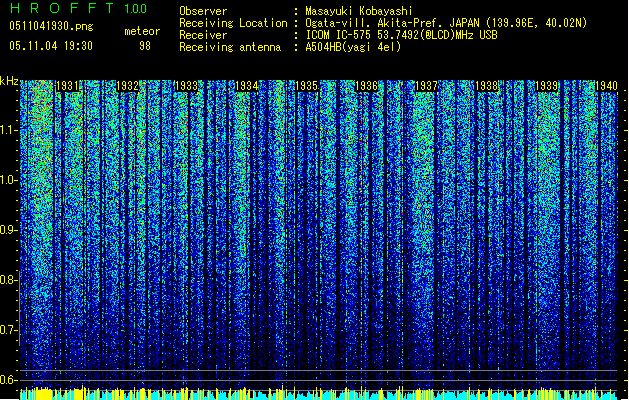Select the A504HB(yagi 4el) antenna text

click(353, 47)
